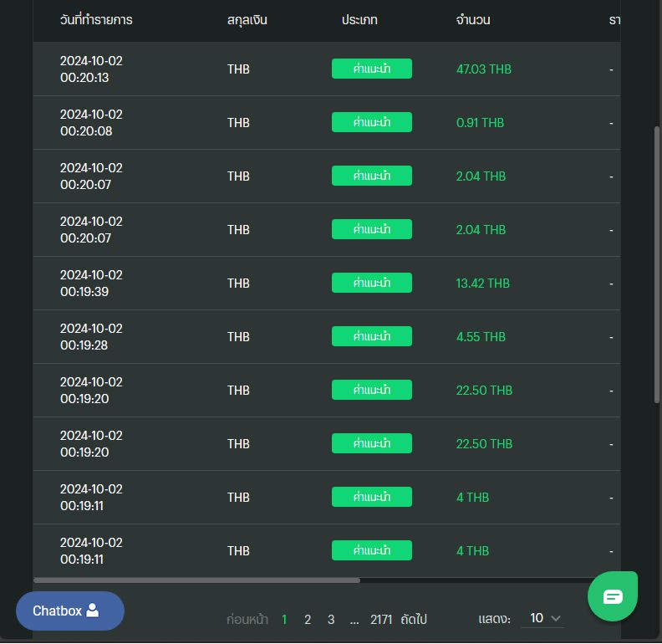Click the ก่อนหน้า previous page link
This screenshot has height=644, width=662.
click(247, 620)
